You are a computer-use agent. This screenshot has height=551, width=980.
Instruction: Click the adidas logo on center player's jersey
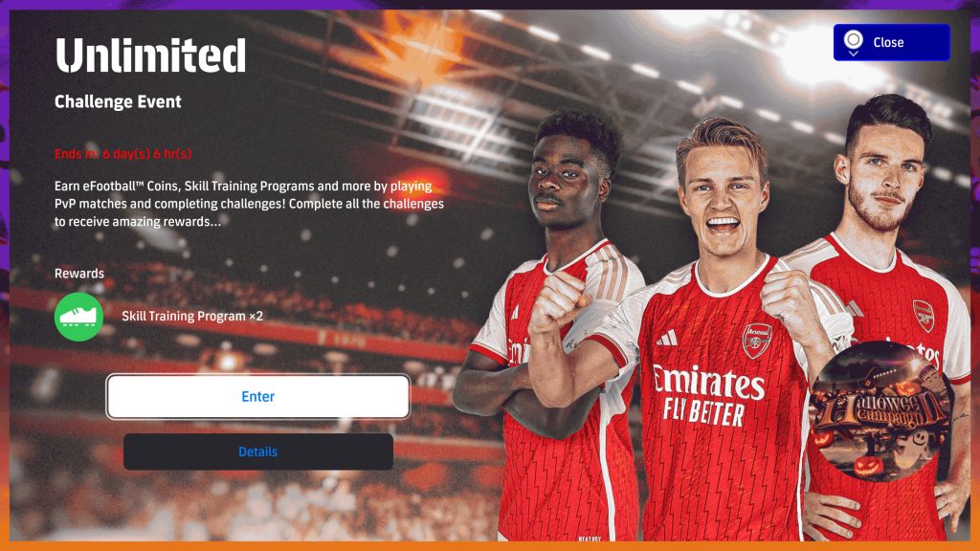667,338
